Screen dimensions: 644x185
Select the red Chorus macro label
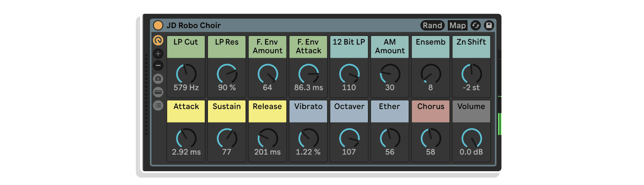431,111
